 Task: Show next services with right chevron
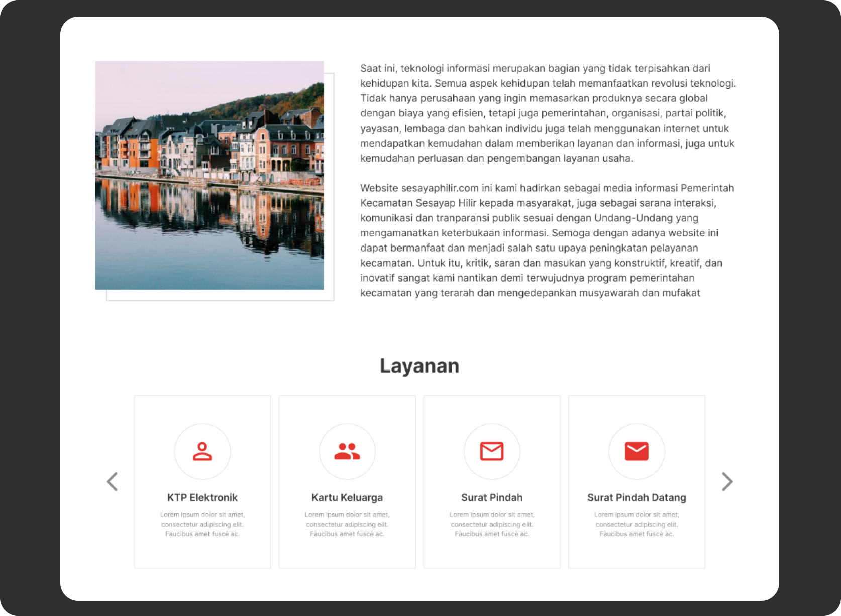pos(727,482)
